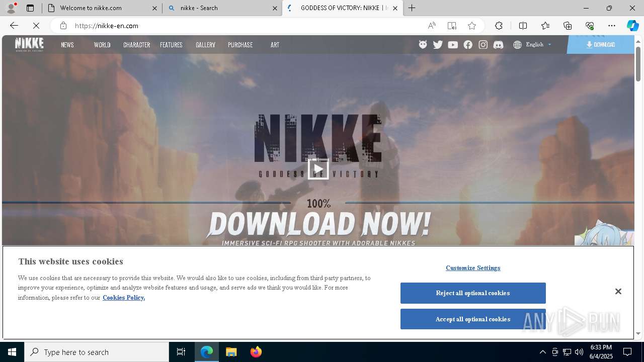Image resolution: width=644 pixels, height=362 pixels.
Task: Stop loading the page
Action: 36,26
